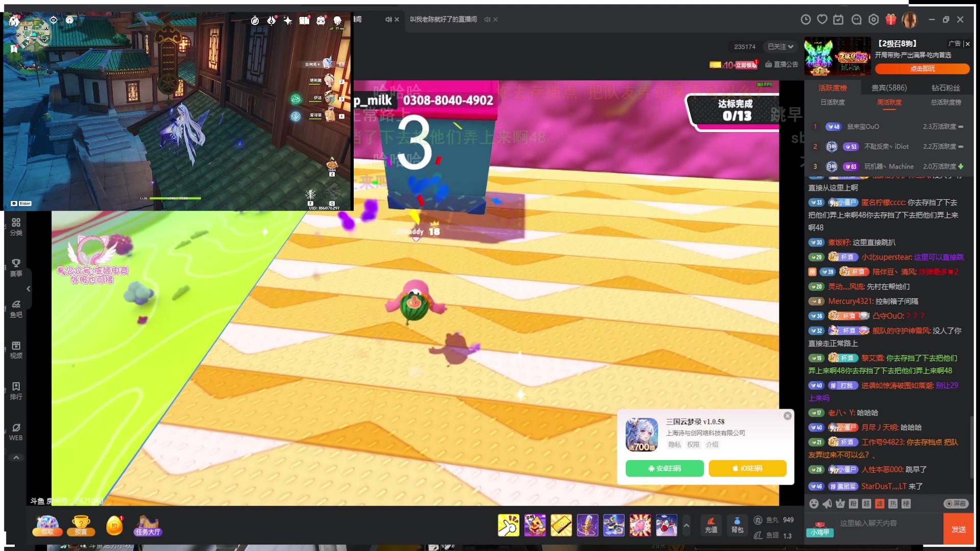Send the pointing hand gift

tap(508, 525)
